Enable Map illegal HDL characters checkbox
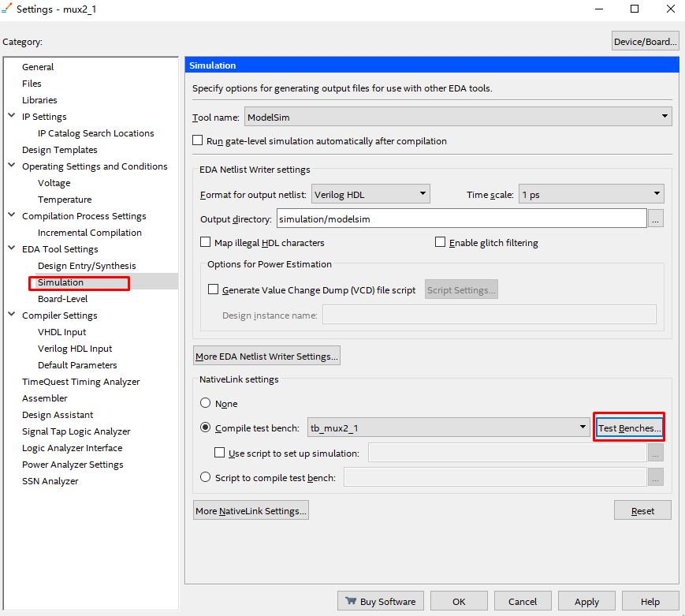The width and height of the screenshot is (685, 616). click(205, 242)
